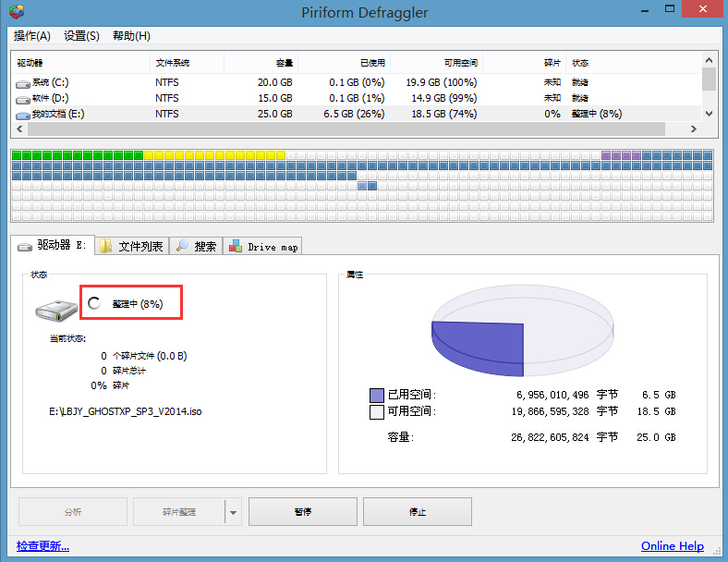This screenshot has width=728, height=562.
Task: Click 20.0 GB capacity of C: drive
Action: coord(275,82)
